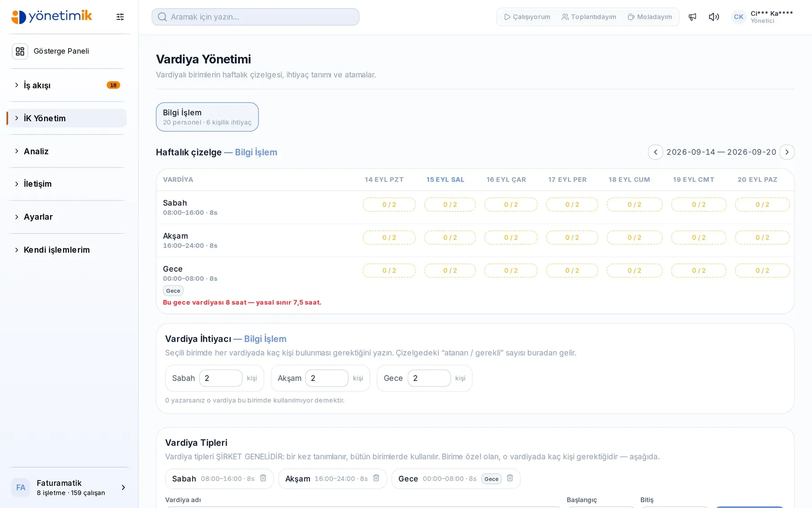
Task: Open the CK user avatar
Action: coord(738,17)
